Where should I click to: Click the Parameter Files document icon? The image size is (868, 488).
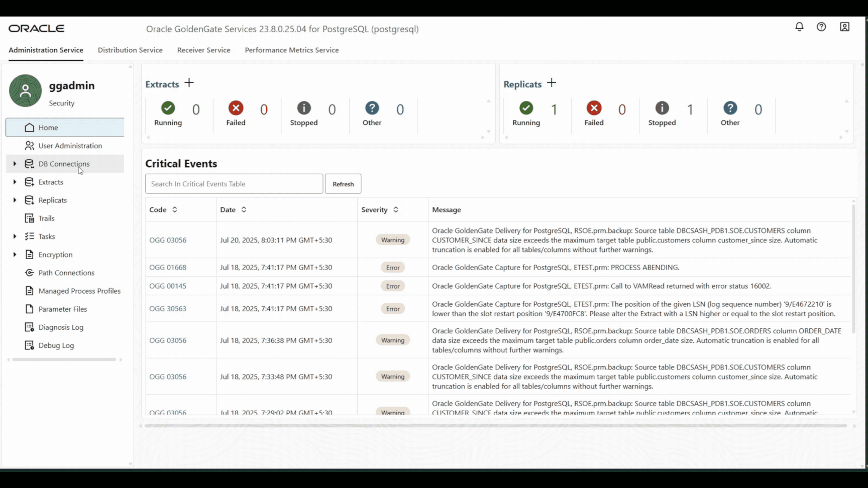coord(30,309)
